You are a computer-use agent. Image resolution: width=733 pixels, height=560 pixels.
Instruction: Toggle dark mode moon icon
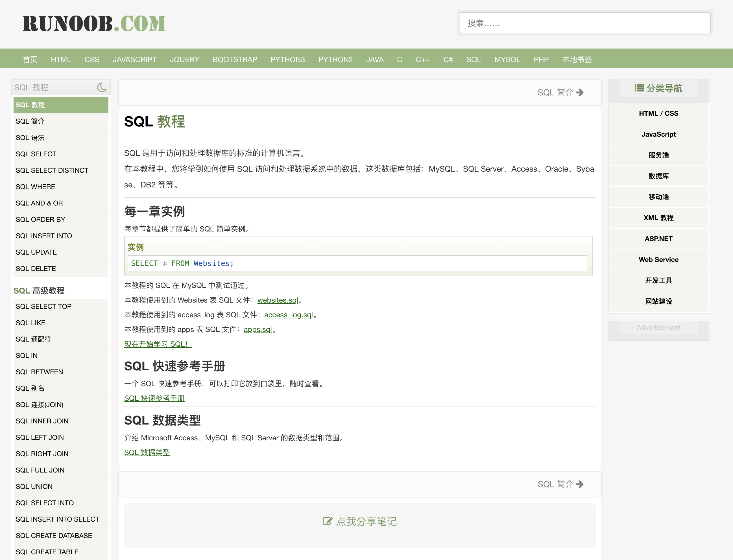pos(102,87)
